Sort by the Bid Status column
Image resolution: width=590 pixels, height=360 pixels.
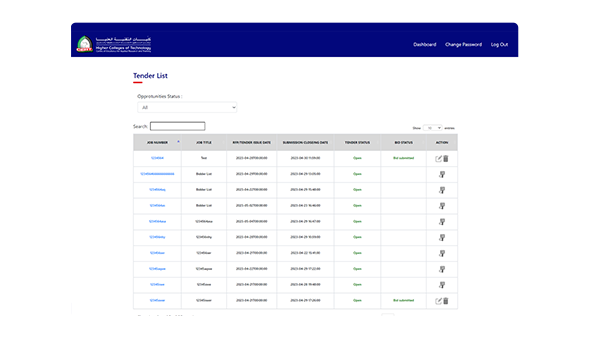pos(403,143)
